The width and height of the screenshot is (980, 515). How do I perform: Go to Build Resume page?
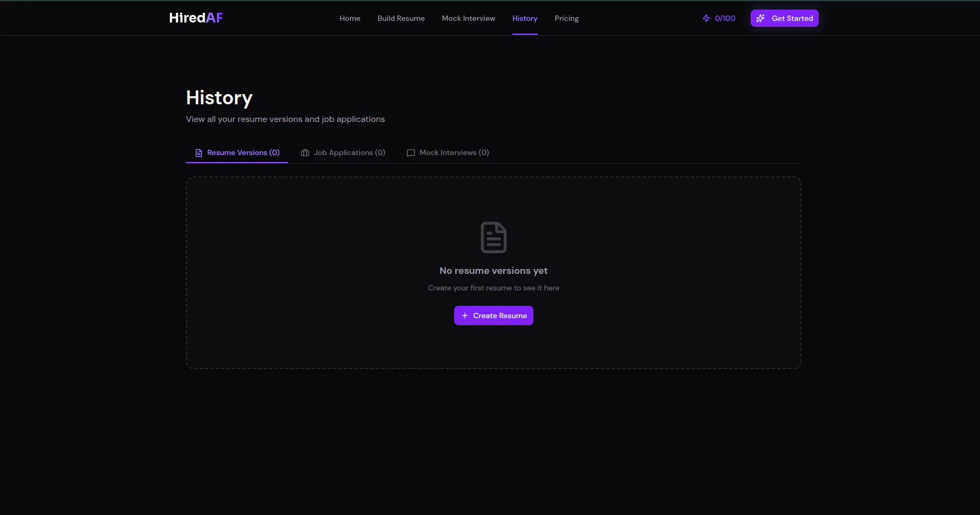(x=401, y=18)
